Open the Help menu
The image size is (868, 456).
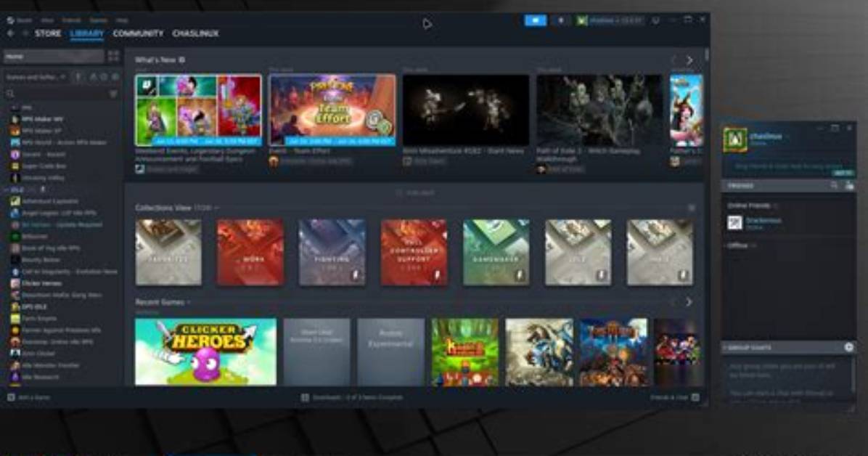click(122, 20)
